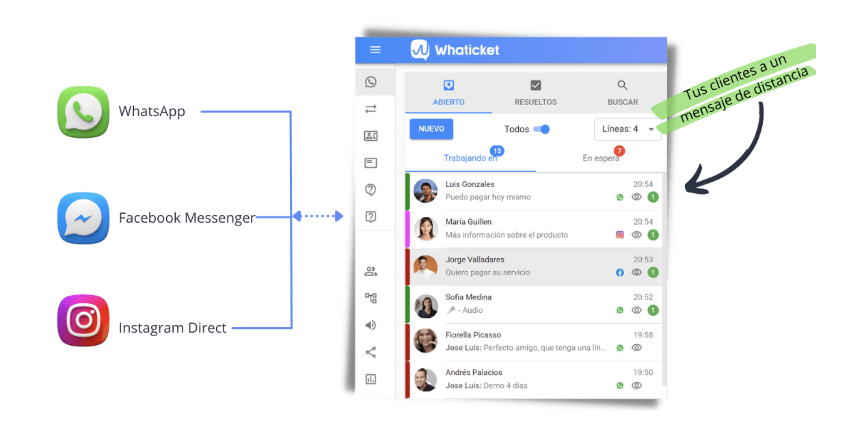Open the contacts card sidebar icon

pos(371,136)
